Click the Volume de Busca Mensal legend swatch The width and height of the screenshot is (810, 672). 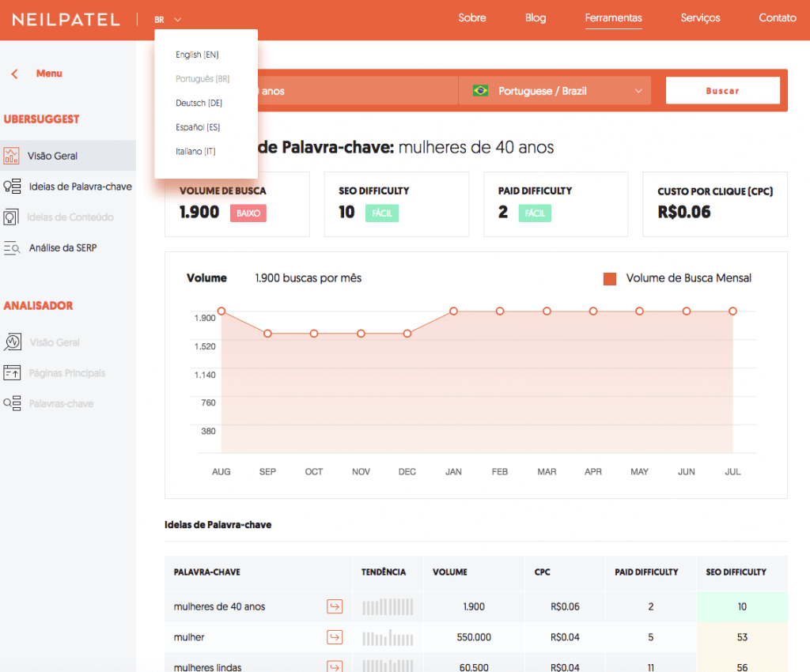tap(610, 279)
